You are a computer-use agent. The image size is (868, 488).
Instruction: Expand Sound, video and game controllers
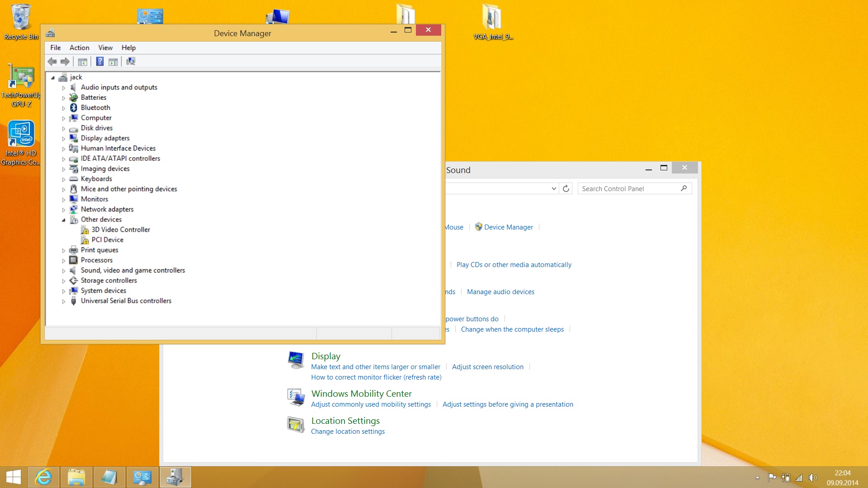(64, 271)
